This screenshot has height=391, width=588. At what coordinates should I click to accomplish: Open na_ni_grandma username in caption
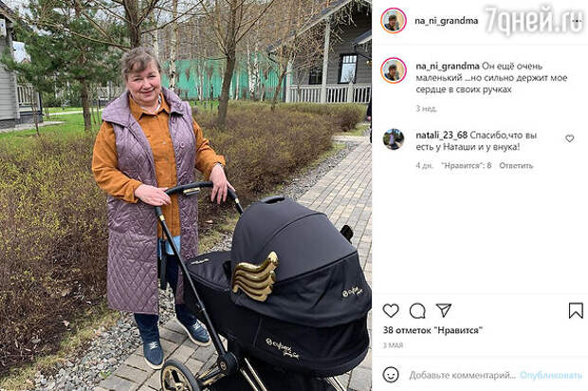point(448,66)
